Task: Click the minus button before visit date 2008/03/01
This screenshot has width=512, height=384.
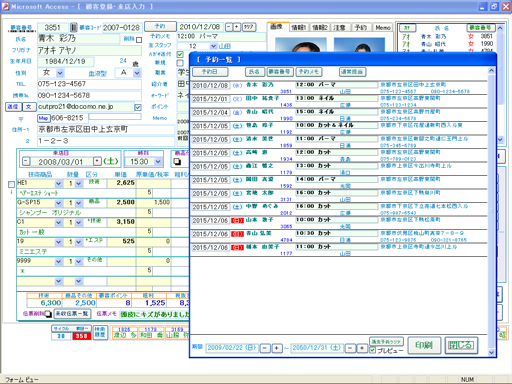Action: pyautogui.click(x=26, y=162)
